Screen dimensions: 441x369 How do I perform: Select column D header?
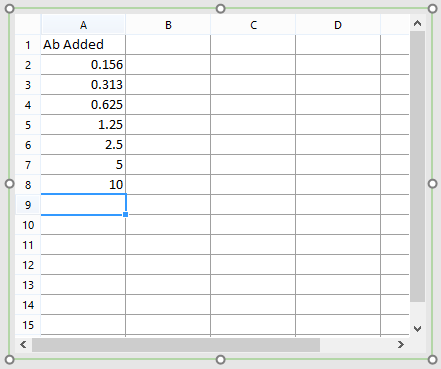338,25
